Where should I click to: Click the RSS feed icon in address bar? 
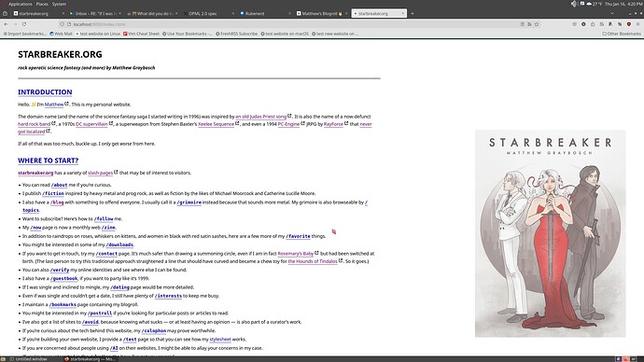(x=529, y=24)
